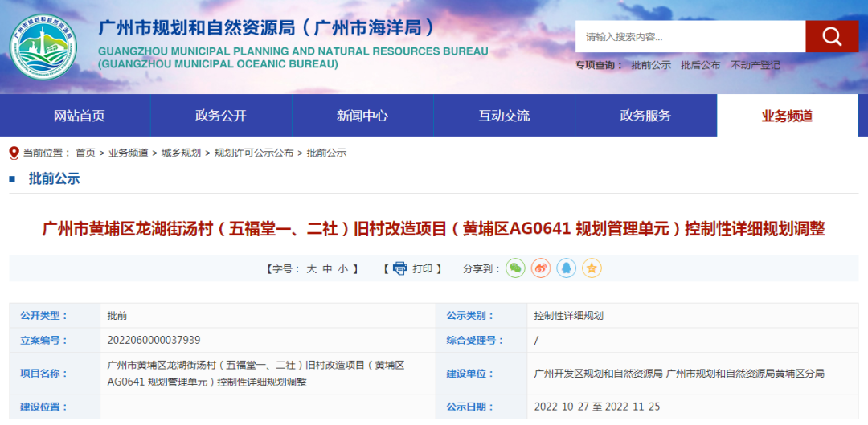Go to 城乡规划 in the breadcrumb
Viewport: 868px width, 425px height.
click(181, 153)
